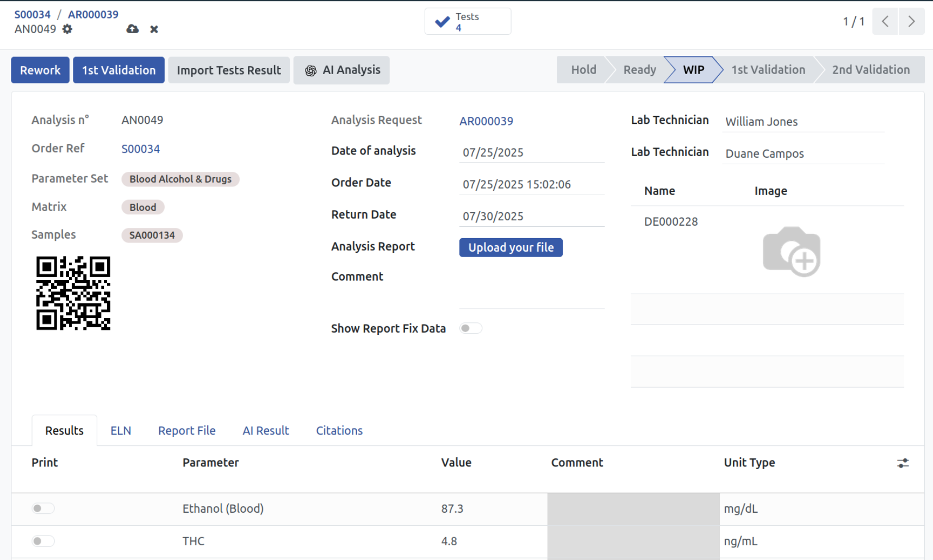
Task: Open Lab Technician William Jones dropdown
Action: [x=804, y=122]
